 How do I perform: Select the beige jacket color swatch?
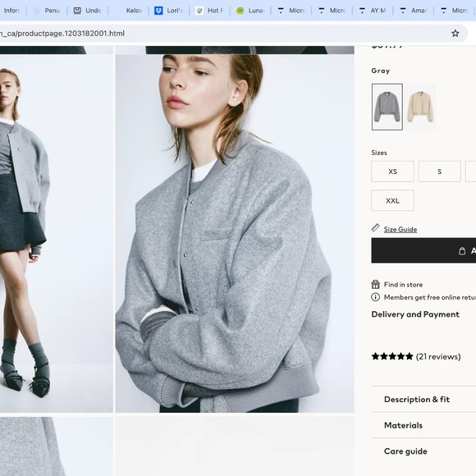point(420,107)
